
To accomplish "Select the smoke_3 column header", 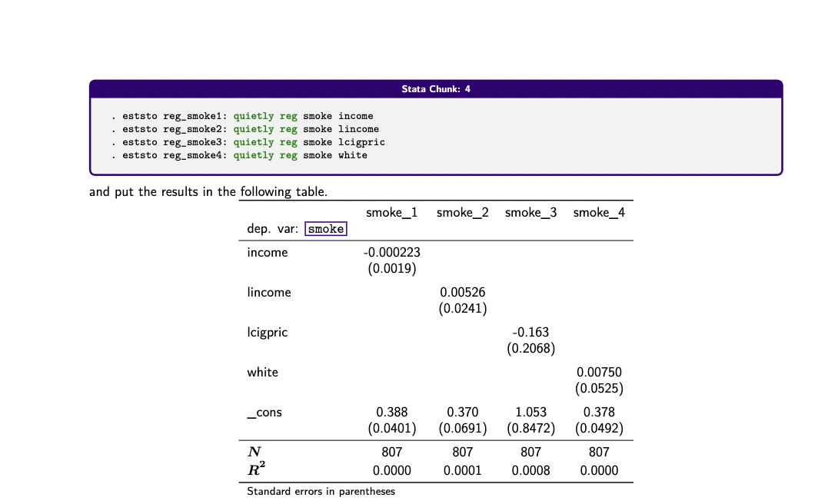I will pyautogui.click(x=530, y=213).
